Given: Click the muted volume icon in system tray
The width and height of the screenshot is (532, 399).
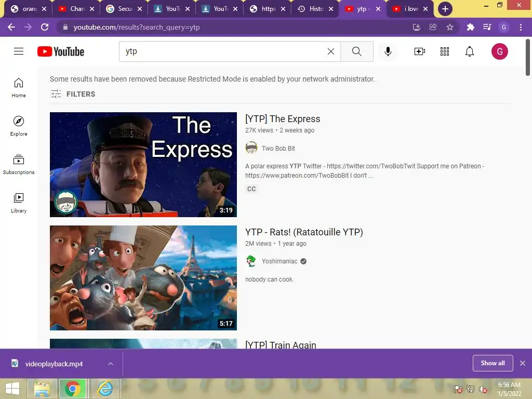Looking at the screenshot, I should [x=483, y=389].
